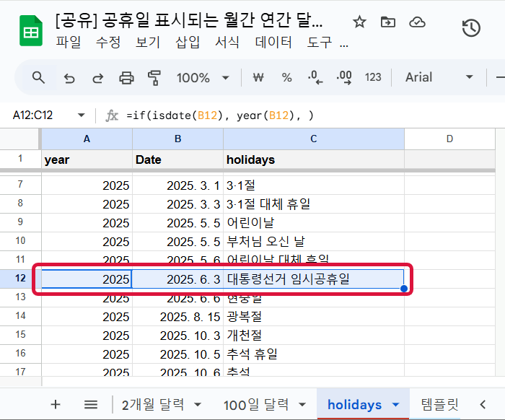Apply percent format to cells
Image resolution: width=505 pixels, height=420 pixels.
[286, 77]
